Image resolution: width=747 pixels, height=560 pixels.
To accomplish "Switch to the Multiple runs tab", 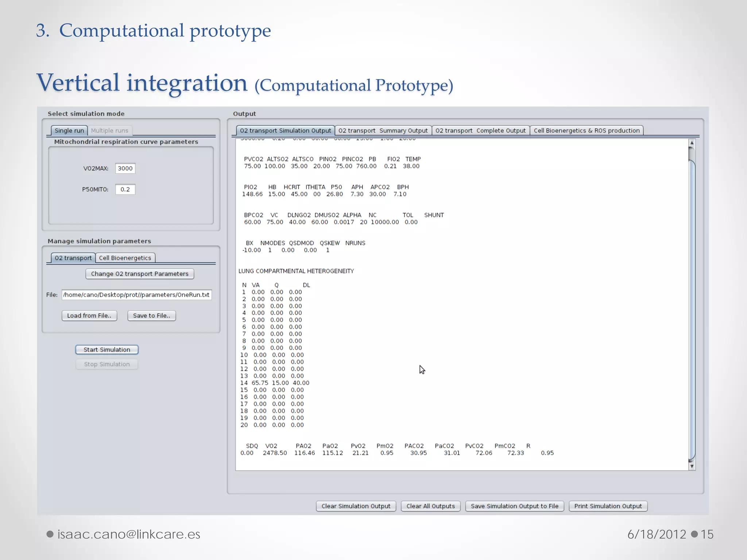I will click(x=109, y=131).
